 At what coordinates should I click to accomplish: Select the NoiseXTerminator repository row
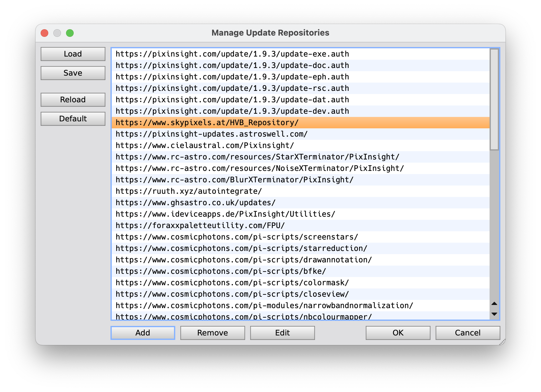click(x=300, y=168)
